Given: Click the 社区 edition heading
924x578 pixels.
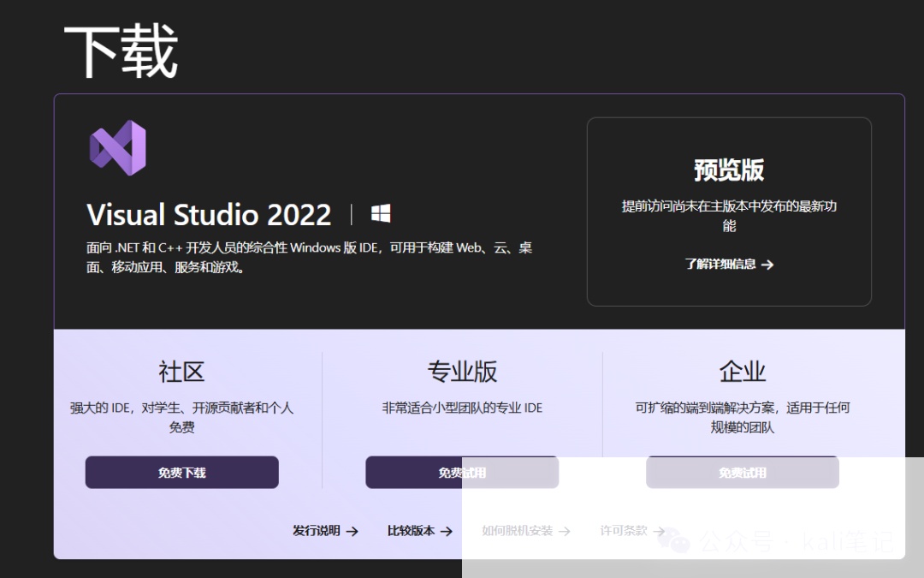Looking at the screenshot, I should point(181,372).
